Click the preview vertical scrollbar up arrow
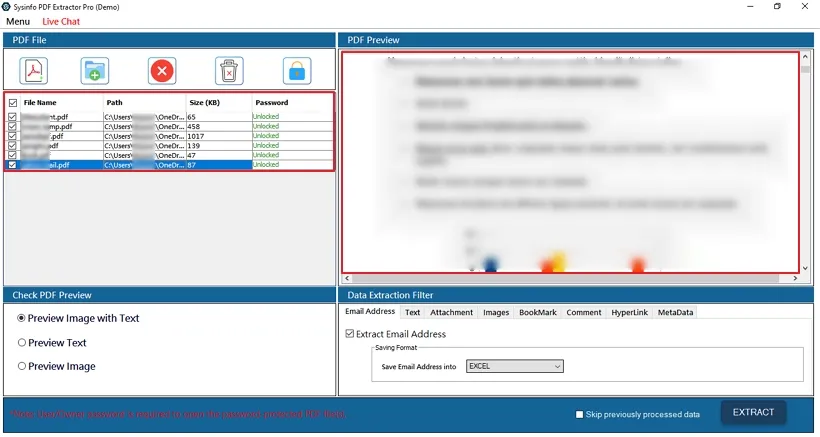820x437 pixels. click(805, 56)
